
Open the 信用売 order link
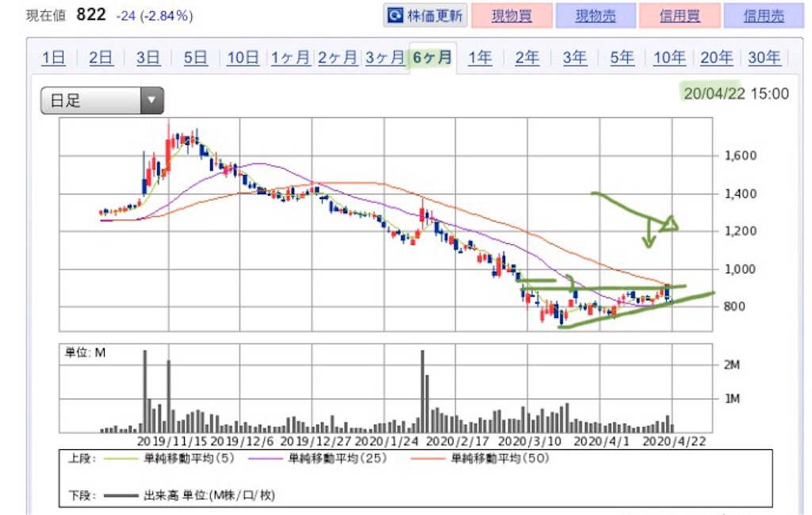tap(764, 16)
